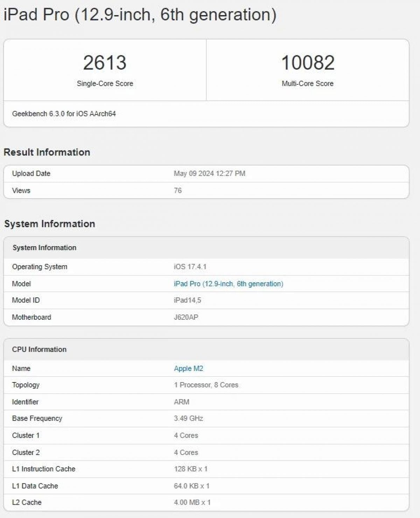Viewport: 420px width, 518px height.
Task: Click the System Information table header
Action: click(x=44, y=248)
